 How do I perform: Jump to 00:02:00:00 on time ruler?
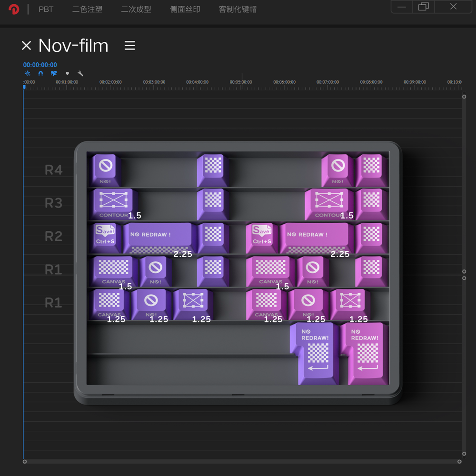click(110, 82)
